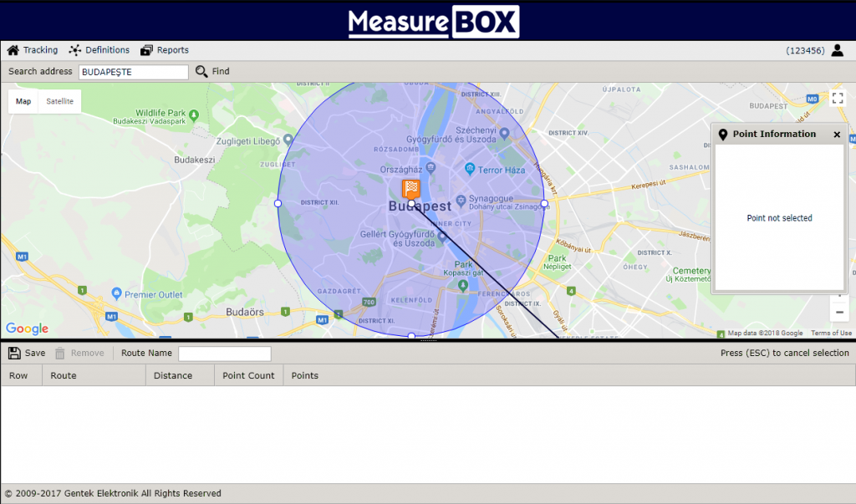Toggle fullscreen map view
Viewport: 856px width, 504px height.
[838, 99]
